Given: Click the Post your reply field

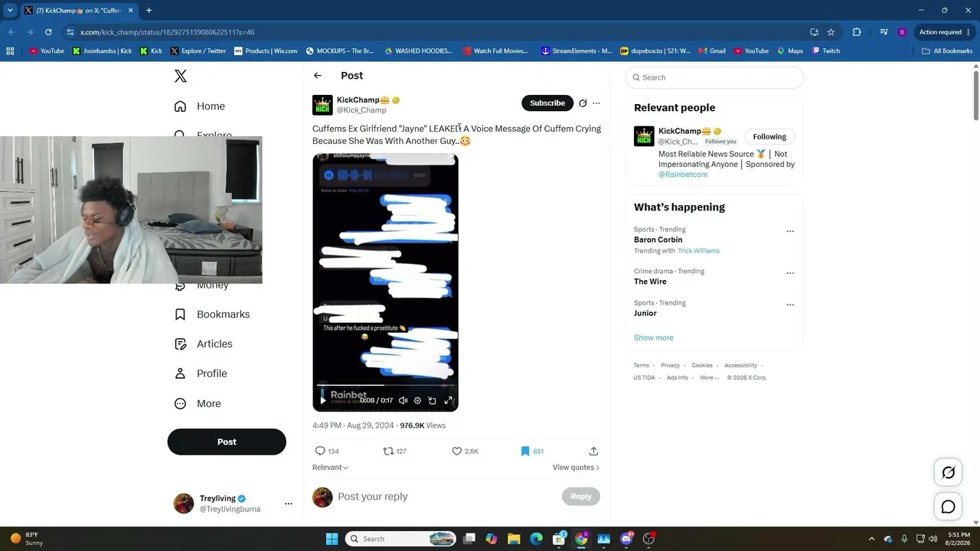Looking at the screenshot, I should [x=446, y=497].
